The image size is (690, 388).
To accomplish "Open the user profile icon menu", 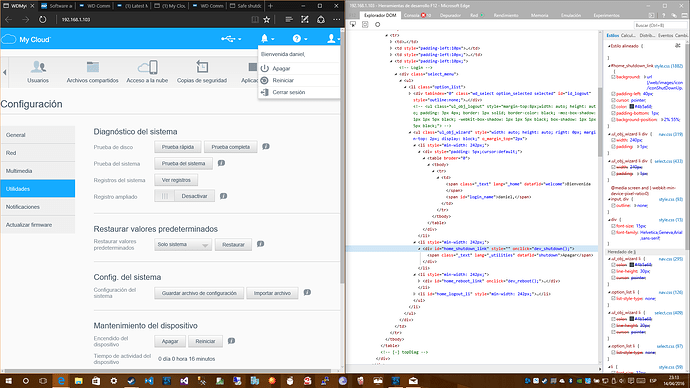I will [x=333, y=39].
